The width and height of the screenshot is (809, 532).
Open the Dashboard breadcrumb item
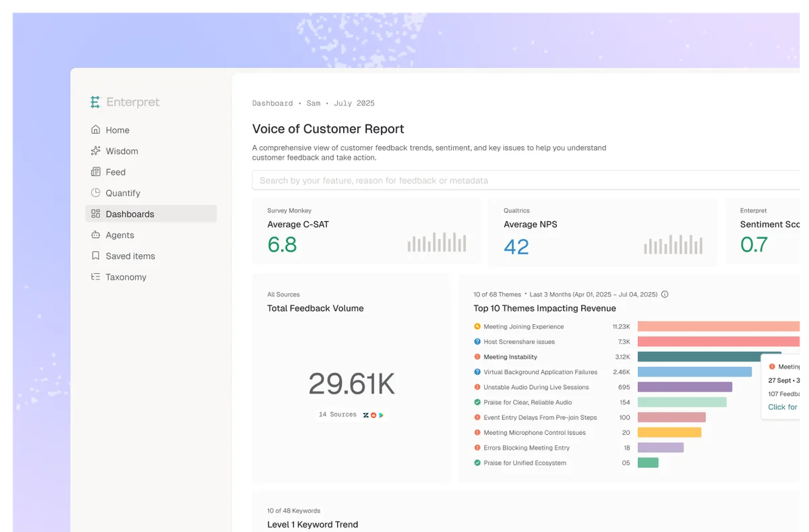pyautogui.click(x=272, y=102)
